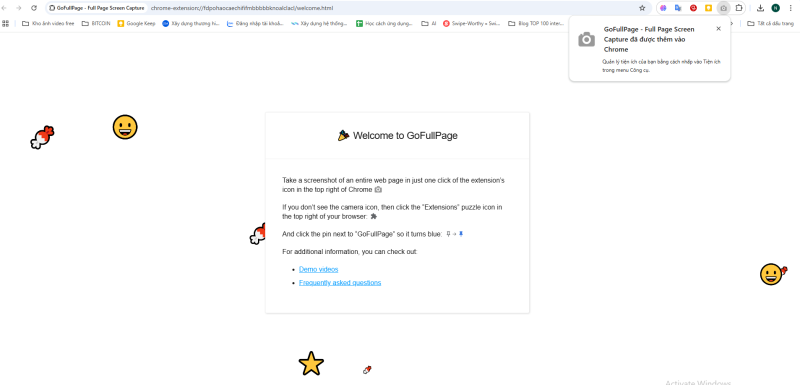Open the Google Keep bookmark
This screenshot has width=800, height=385.
coord(136,23)
